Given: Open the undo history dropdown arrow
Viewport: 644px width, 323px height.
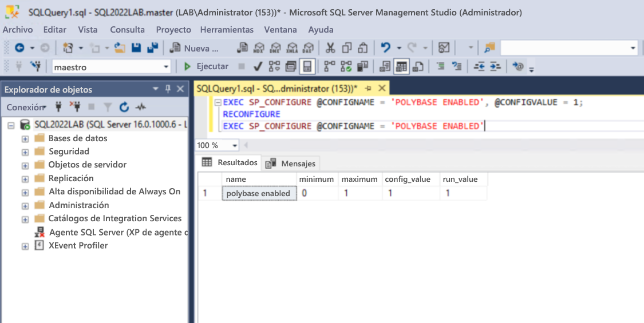Looking at the screenshot, I should coord(398,48).
